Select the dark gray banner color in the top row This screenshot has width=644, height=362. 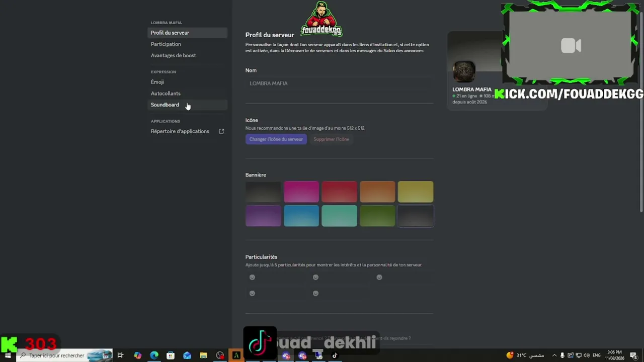click(x=263, y=192)
